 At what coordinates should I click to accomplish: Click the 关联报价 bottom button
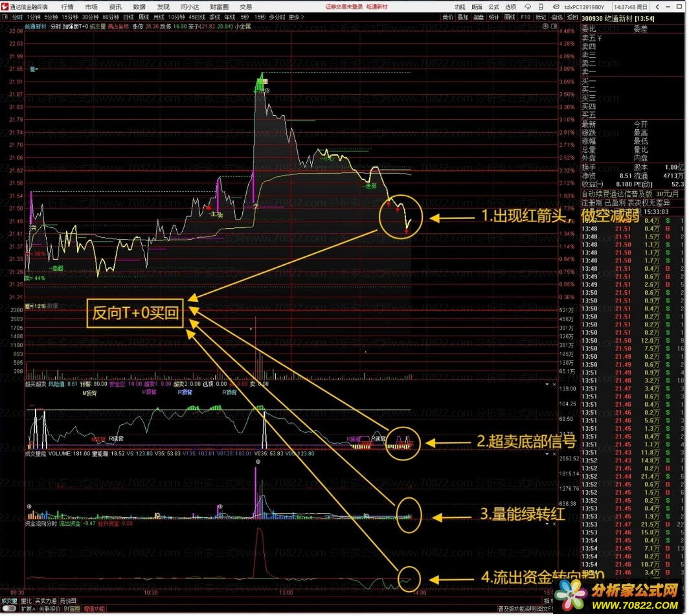click(x=50, y=609)
